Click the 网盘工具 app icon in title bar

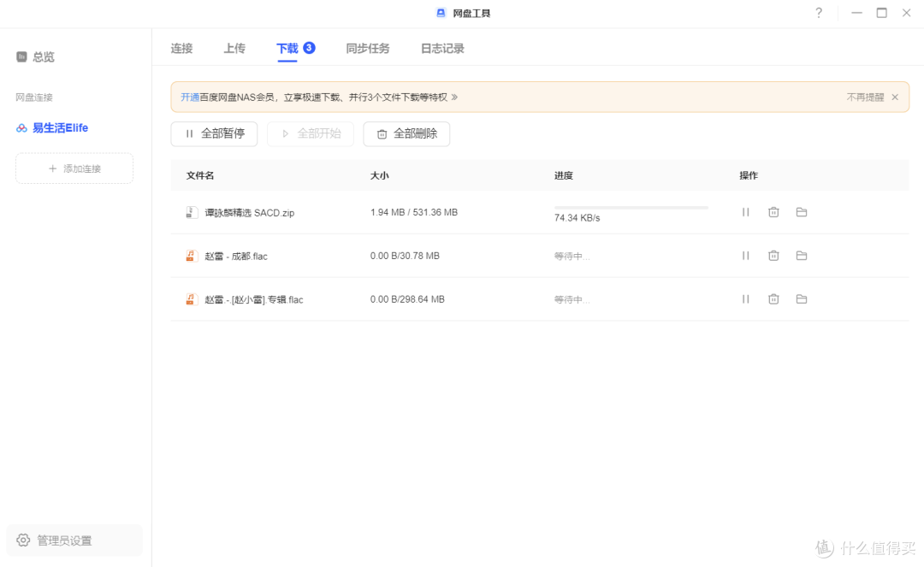pyautogui.click(x=441, y=13)
